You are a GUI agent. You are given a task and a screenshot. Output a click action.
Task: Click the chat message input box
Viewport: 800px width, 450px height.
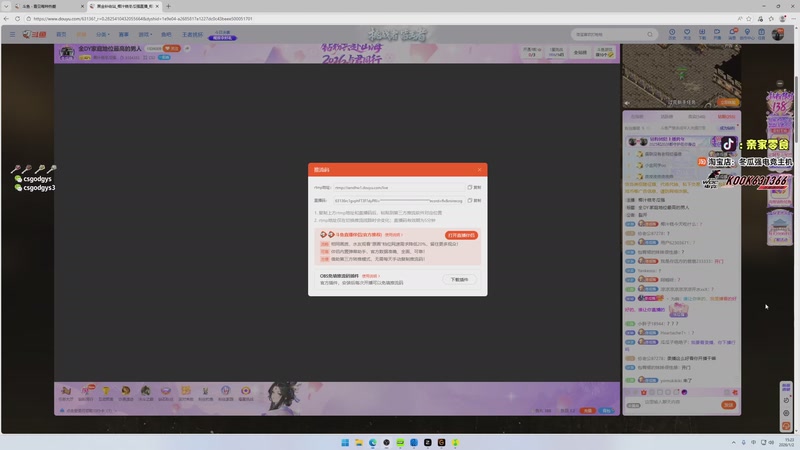click(x=679, y=404)
